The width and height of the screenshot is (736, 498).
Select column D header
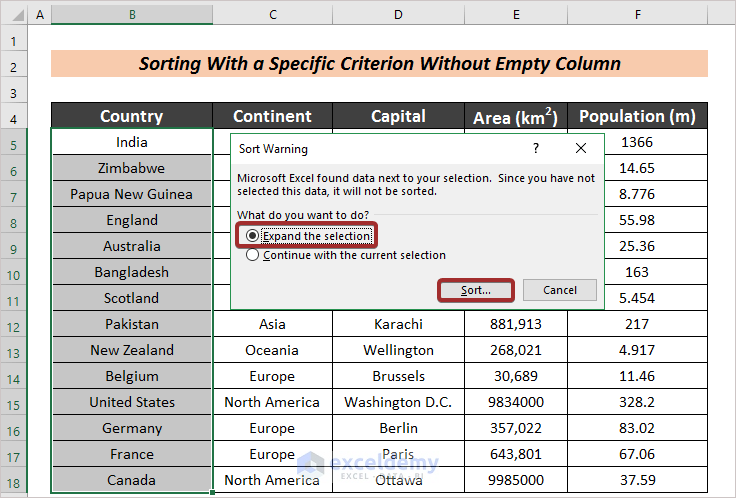coord(398,16)
